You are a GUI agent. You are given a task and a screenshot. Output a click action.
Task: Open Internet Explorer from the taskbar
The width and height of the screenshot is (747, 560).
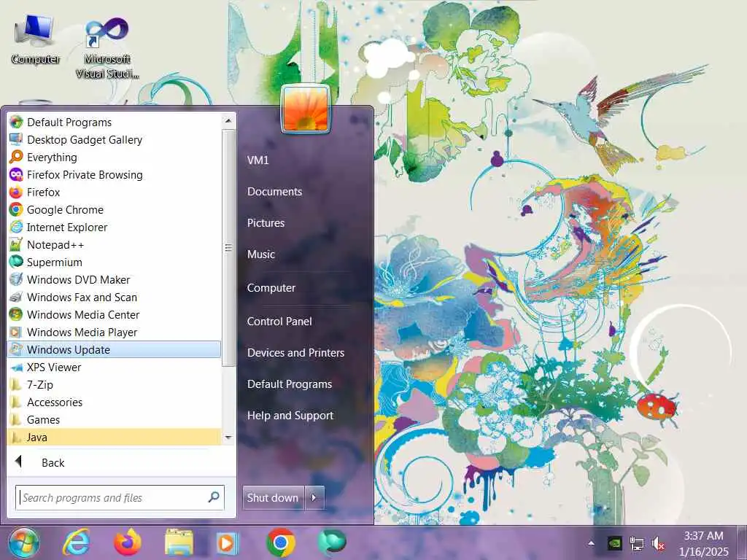point(76,542)
